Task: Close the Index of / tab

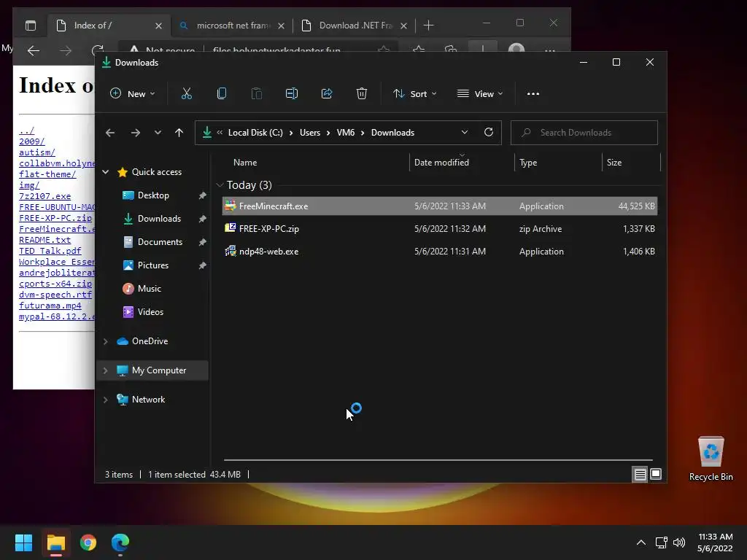Action: pos(158,26)
